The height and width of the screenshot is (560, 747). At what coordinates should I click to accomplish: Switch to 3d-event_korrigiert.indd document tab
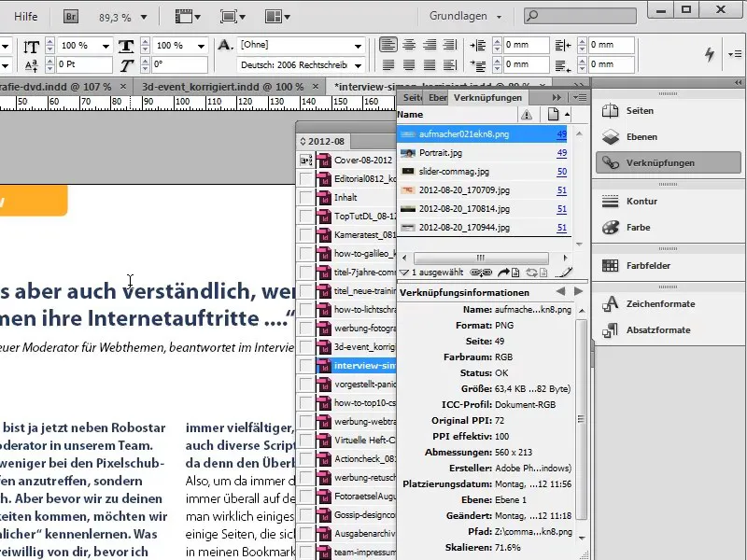222,87
